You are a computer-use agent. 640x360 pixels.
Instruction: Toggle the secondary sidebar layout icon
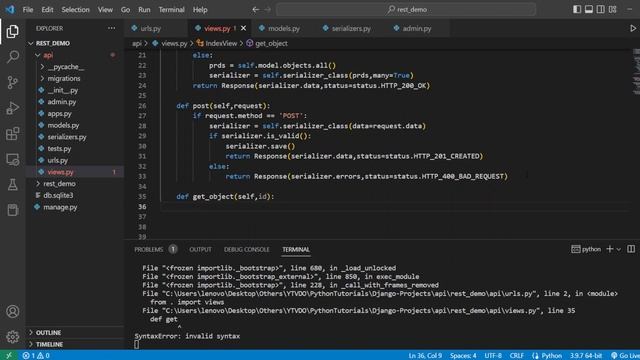(600, 9)
